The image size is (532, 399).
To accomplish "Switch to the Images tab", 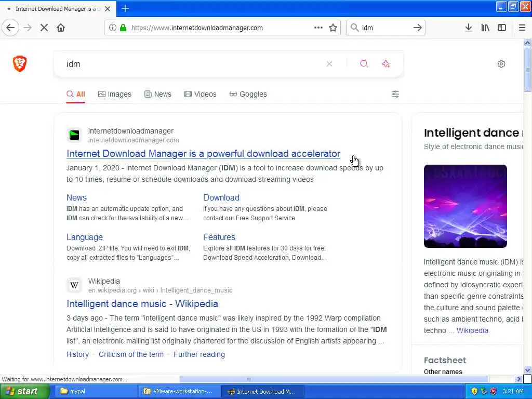I will [115, 94].
